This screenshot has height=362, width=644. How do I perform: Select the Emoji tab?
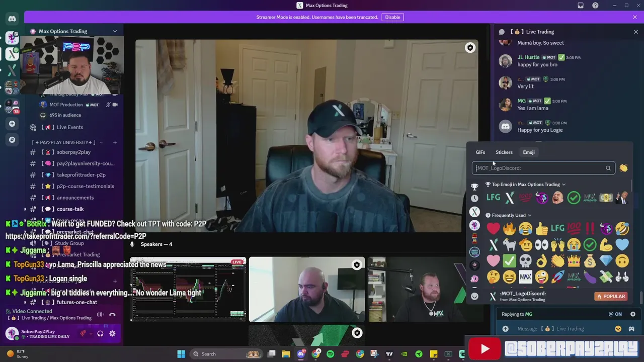click(x=529, y=152)
